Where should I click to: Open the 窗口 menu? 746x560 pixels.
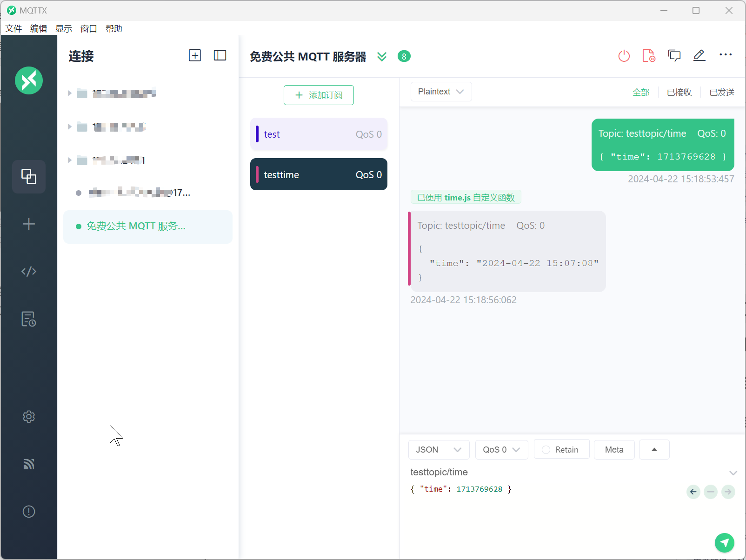pos(89,29)
